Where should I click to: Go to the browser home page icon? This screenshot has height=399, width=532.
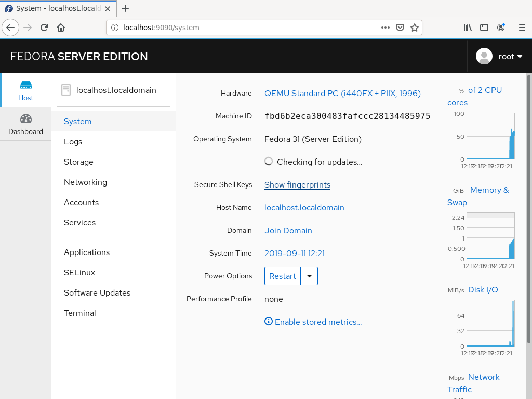61,28
